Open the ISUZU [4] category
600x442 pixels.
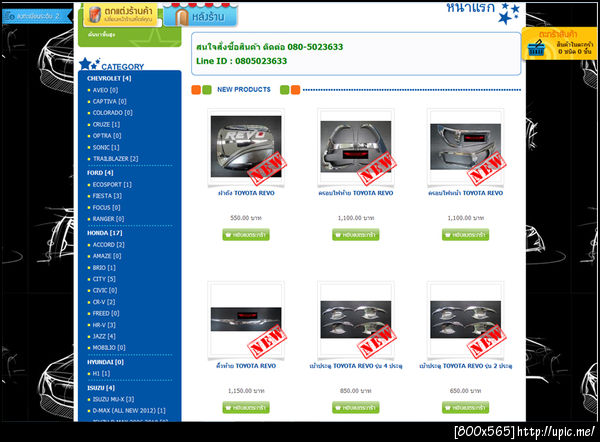101,388
